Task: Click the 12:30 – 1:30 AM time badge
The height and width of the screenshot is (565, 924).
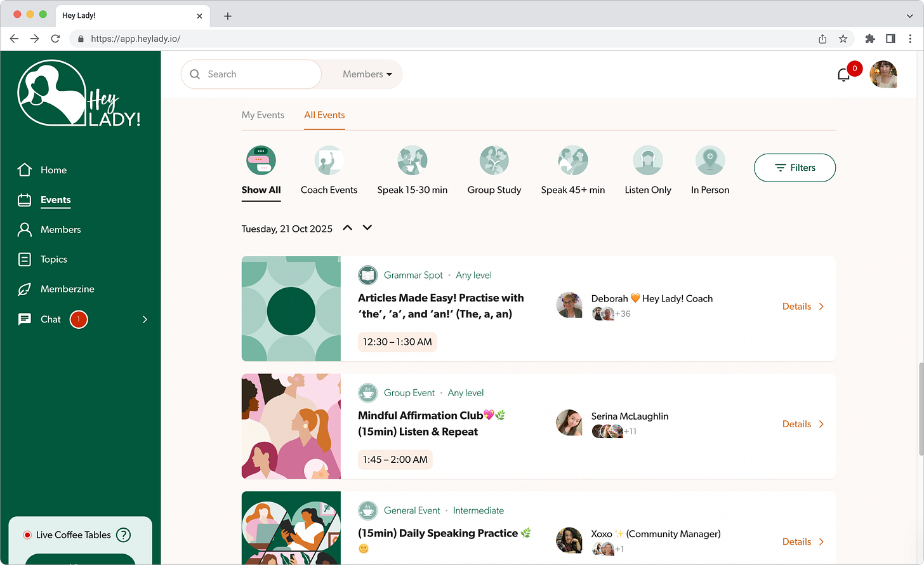Action: tap(397, 342)
